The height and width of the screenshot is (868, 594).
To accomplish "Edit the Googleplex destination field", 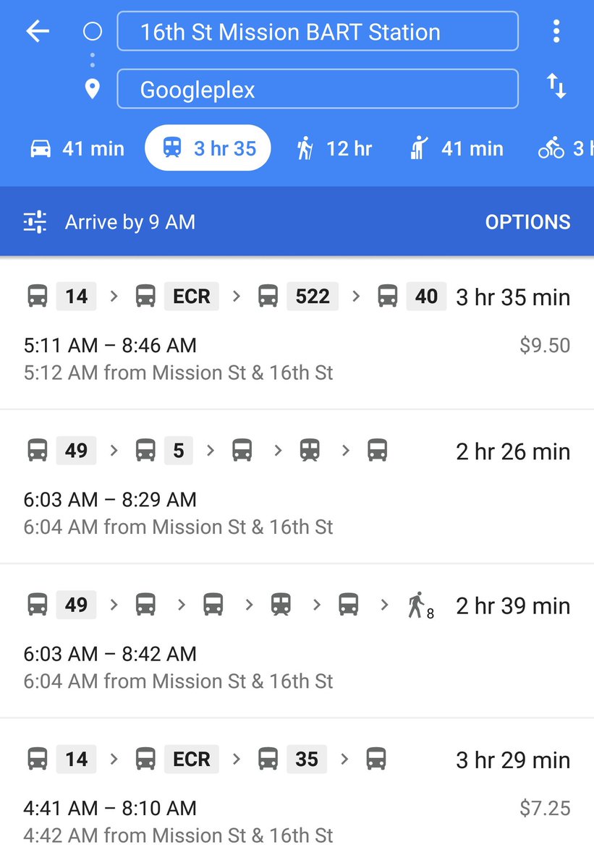I will [x=318, y=89].
